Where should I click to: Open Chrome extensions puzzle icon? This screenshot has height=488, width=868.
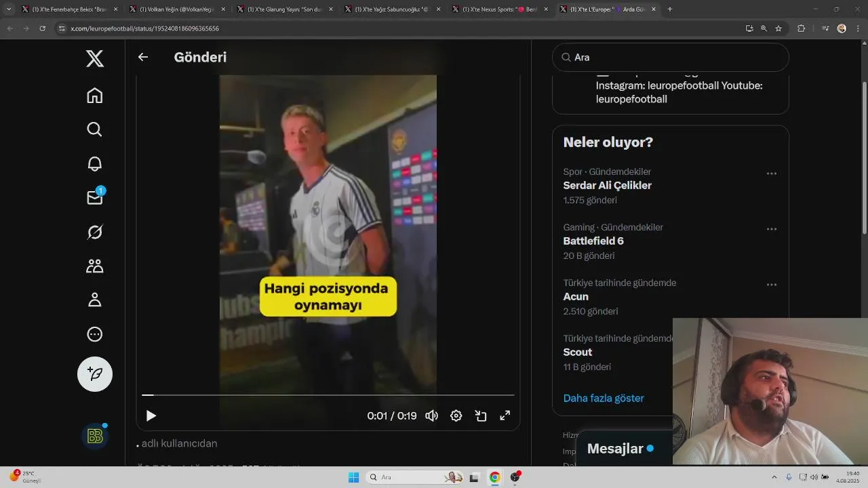[x=802, y=28]
